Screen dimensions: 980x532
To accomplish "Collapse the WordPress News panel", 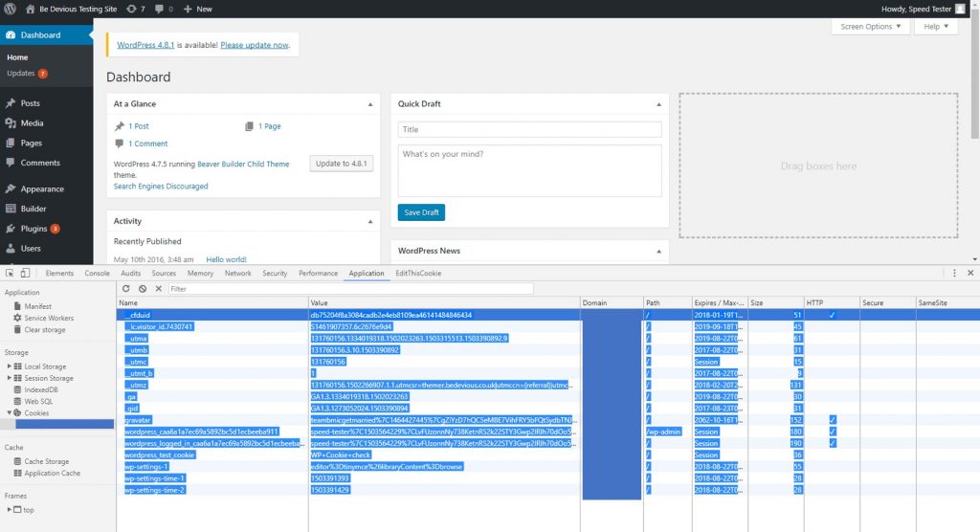I will click(x=658, y=252).
